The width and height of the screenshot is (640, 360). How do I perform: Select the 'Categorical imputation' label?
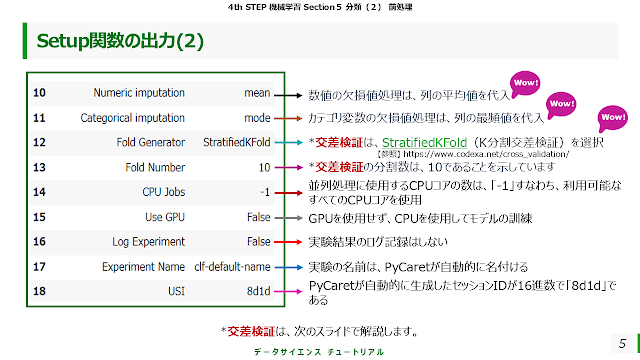(132, 118)
